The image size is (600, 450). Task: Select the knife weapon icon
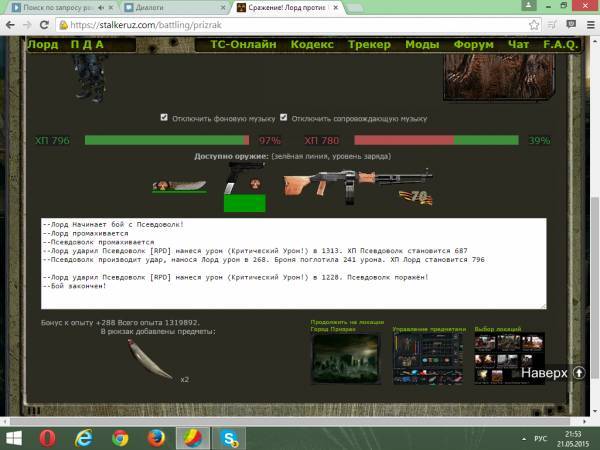[179, 185]
